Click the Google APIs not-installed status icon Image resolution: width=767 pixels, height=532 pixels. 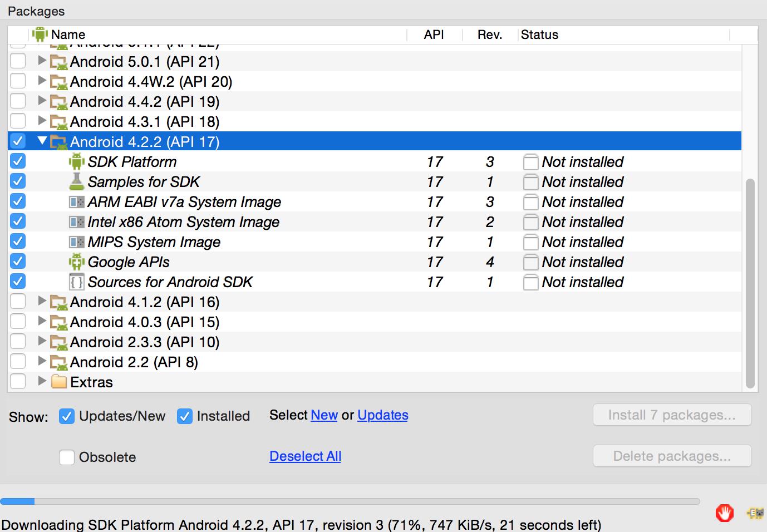coord(531,262)
